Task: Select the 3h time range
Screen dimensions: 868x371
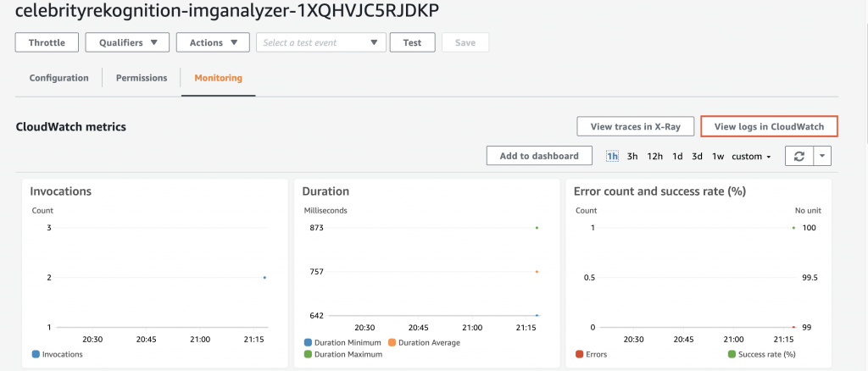Action: (x=632, y=157)
